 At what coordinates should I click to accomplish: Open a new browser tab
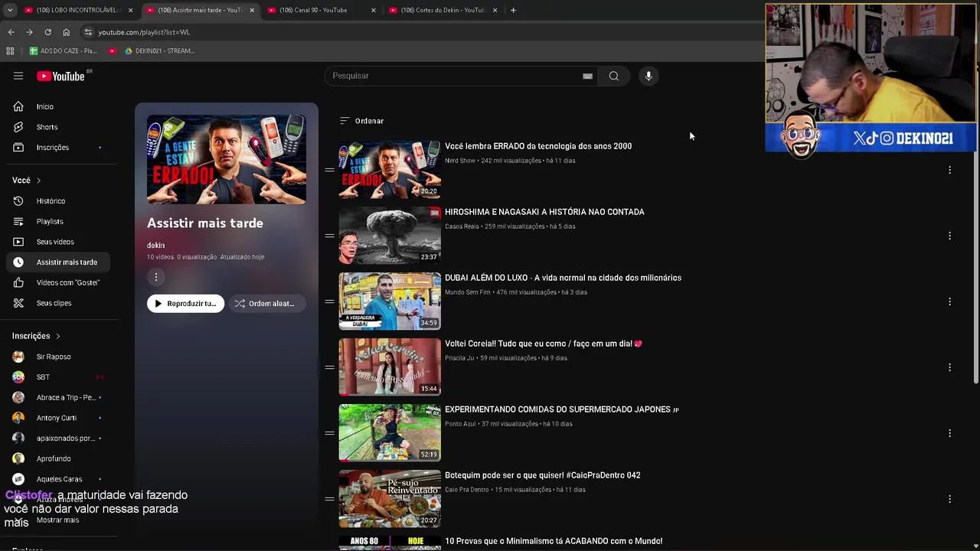[x=513, y=10]
